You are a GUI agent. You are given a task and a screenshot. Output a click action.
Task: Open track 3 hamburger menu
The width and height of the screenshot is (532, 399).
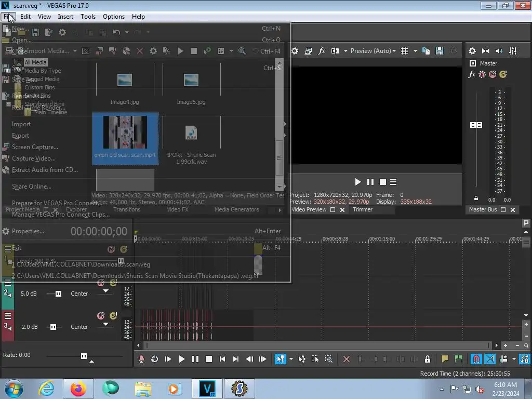click(x=8, y=316)
